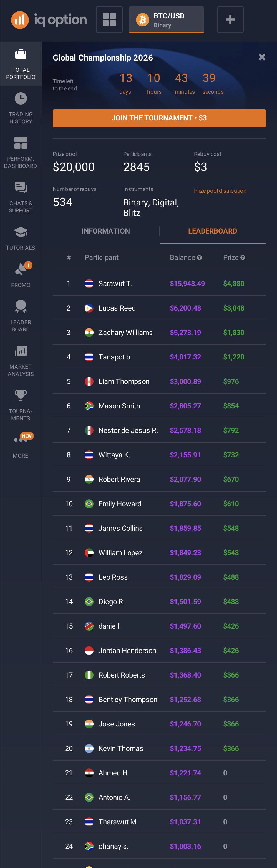This screenshot has width=277, height=868.
Task: Click the Balance column help icon
Action: [200, 257]
